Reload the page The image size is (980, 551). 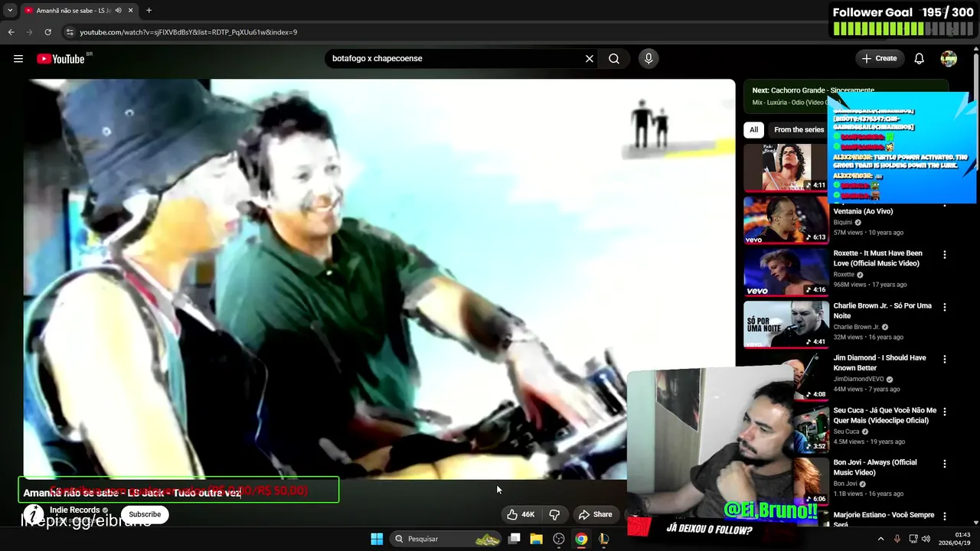[47, 32]
